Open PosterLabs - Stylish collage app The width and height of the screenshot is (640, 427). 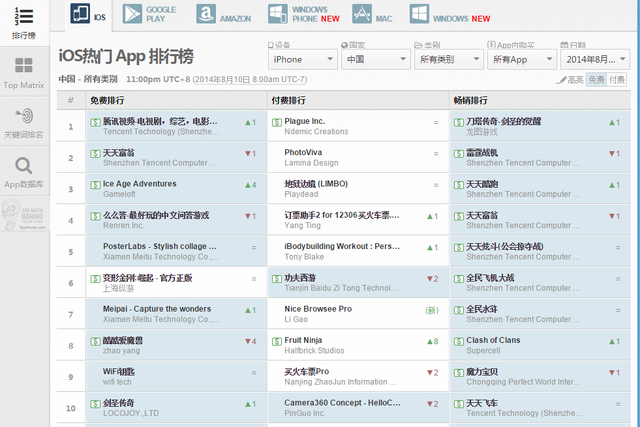click(160, 246)
